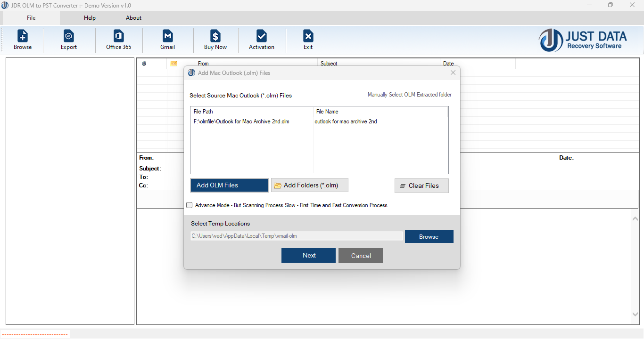Click the Next button
The image size is (644, 339).
pyautogui.click(x=308, y=255)
